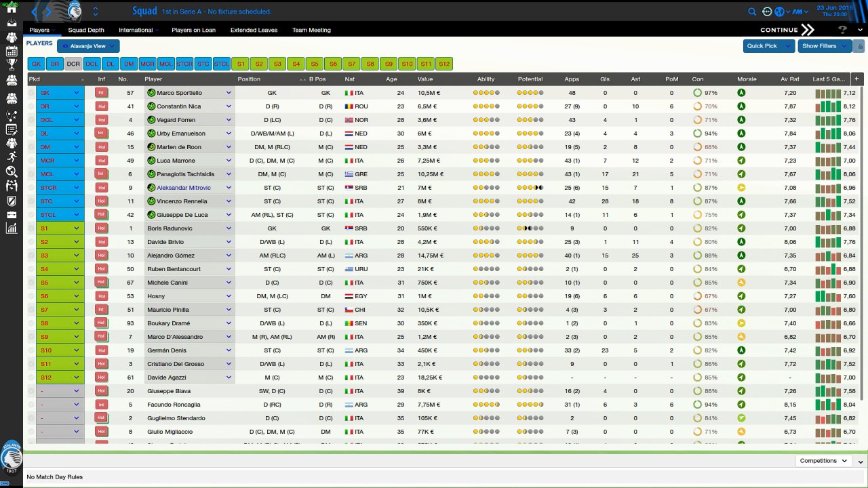The height and width of the screenshot is (488, 868).
Task: Click the plus icon to add a column
Action: (x=856, y=79)
